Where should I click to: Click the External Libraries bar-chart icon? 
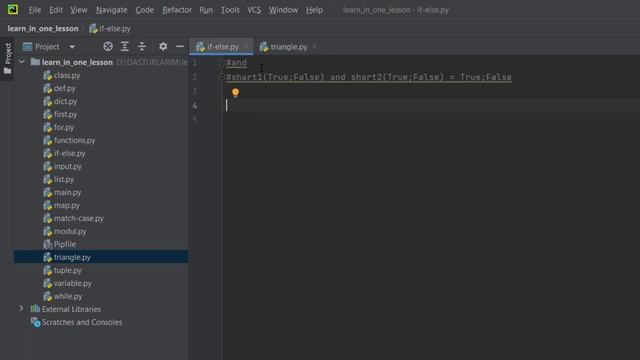(35, 309)
